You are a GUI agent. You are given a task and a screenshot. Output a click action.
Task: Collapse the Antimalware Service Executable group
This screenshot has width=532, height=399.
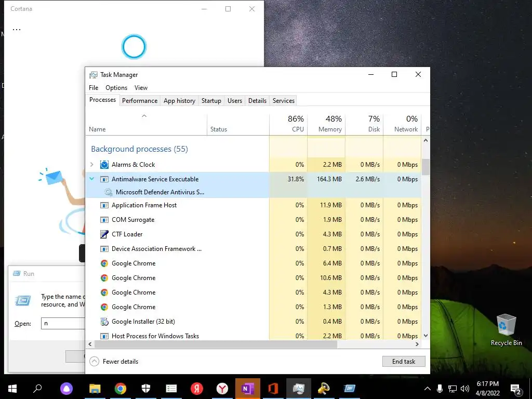pos(91,179)
